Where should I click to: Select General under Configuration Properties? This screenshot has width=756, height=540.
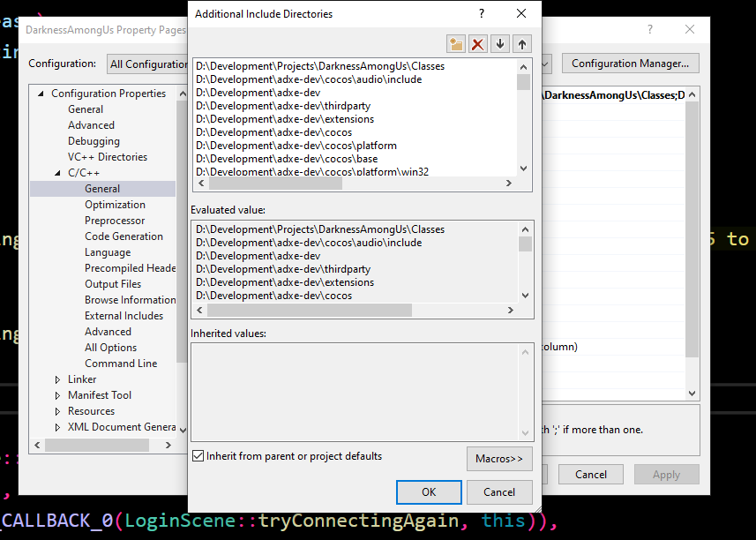click(86, 109)
